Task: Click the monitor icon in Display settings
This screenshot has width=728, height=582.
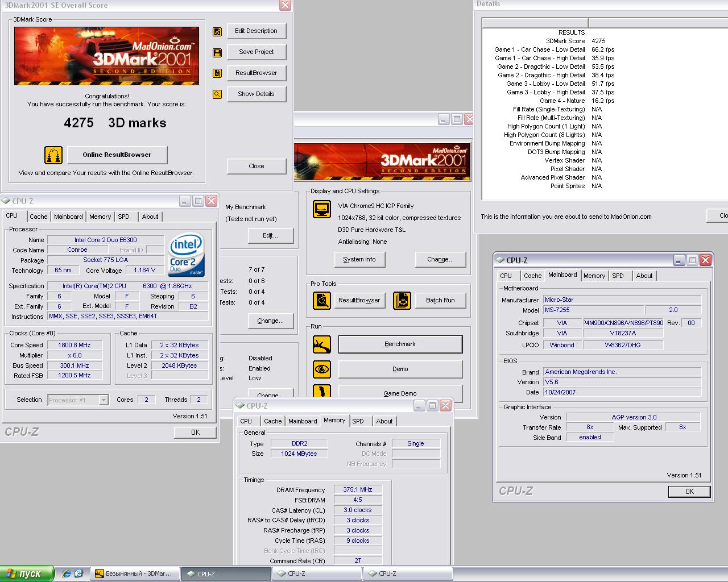Action: (x=322, y=209)
